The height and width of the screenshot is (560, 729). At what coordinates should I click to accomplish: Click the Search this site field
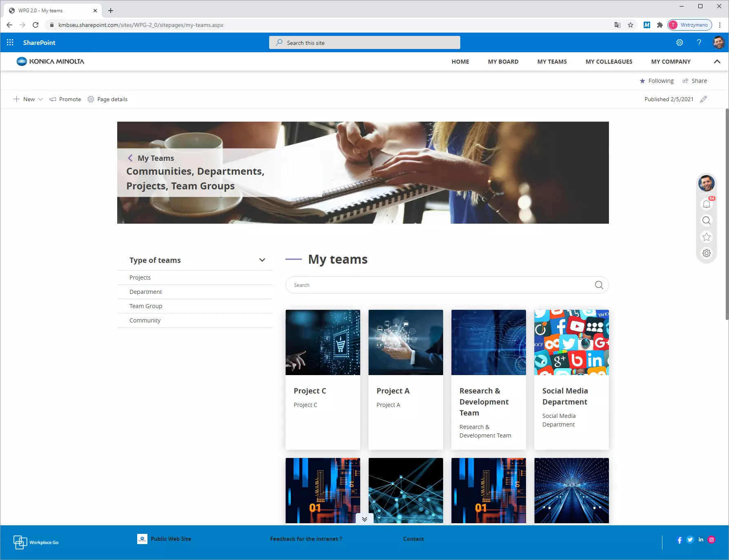(x=365, y=42)
